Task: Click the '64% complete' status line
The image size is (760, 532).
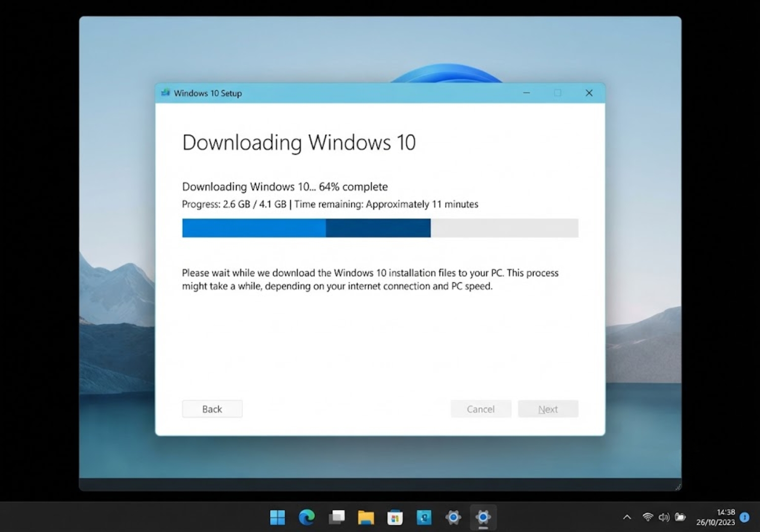Action: point(285,186)
